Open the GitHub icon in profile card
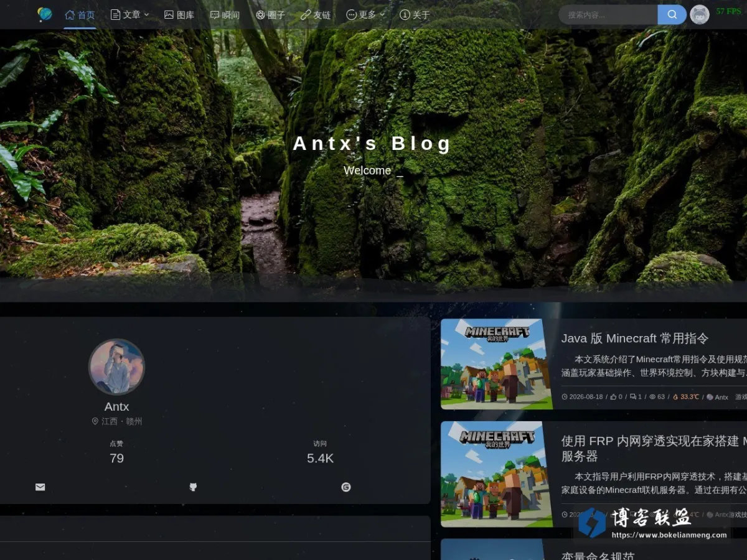 click(193, 487)
